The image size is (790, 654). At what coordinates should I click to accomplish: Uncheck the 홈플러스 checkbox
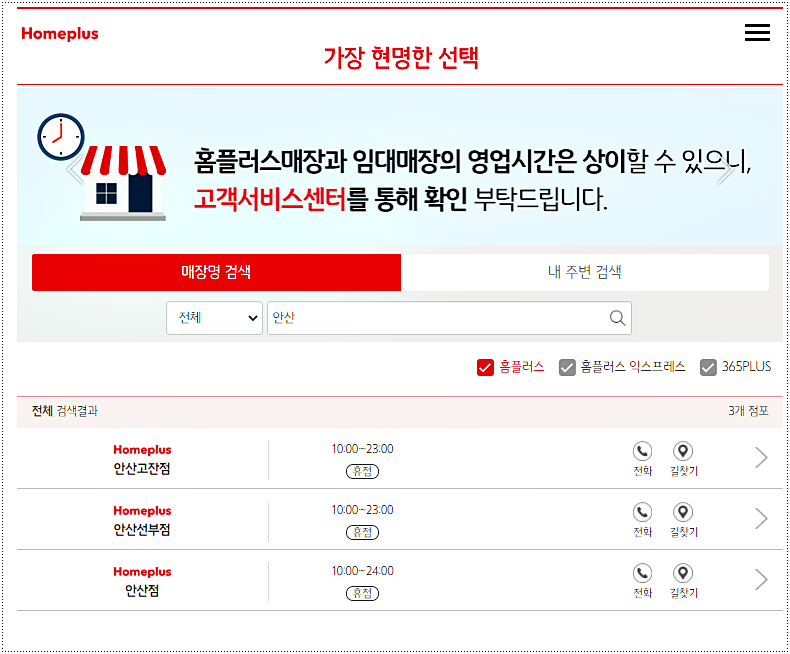[x=485, y=367]
